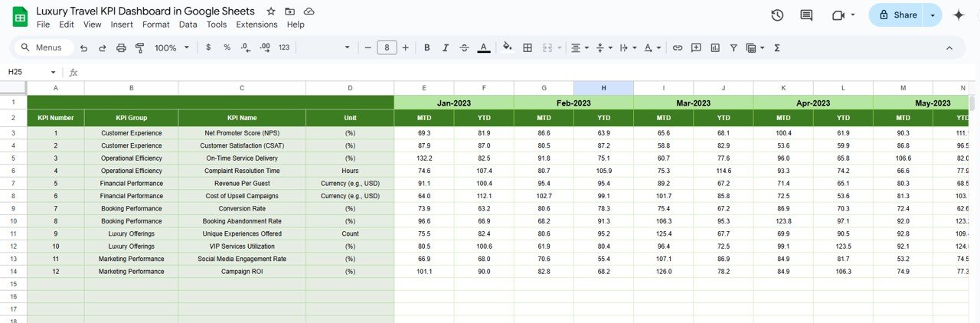Increase decimal places
Screen dimensions: 980x323
coord(265,47)
